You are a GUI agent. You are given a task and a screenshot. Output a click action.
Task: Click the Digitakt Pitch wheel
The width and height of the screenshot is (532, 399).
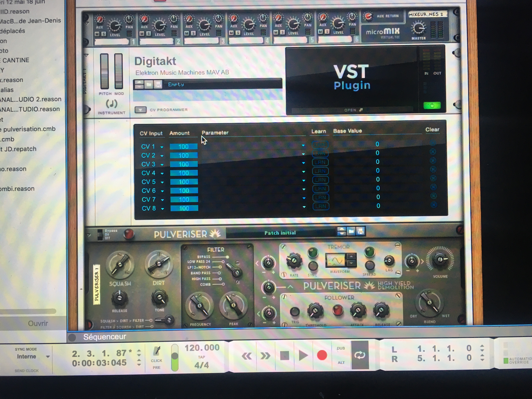point(104,71)
